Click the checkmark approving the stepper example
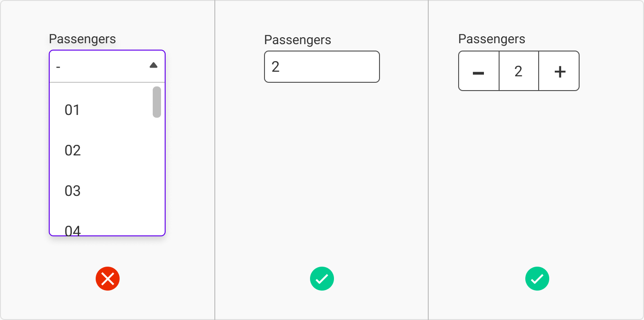This screenshot has width=644, height=320. coord(537,279)
